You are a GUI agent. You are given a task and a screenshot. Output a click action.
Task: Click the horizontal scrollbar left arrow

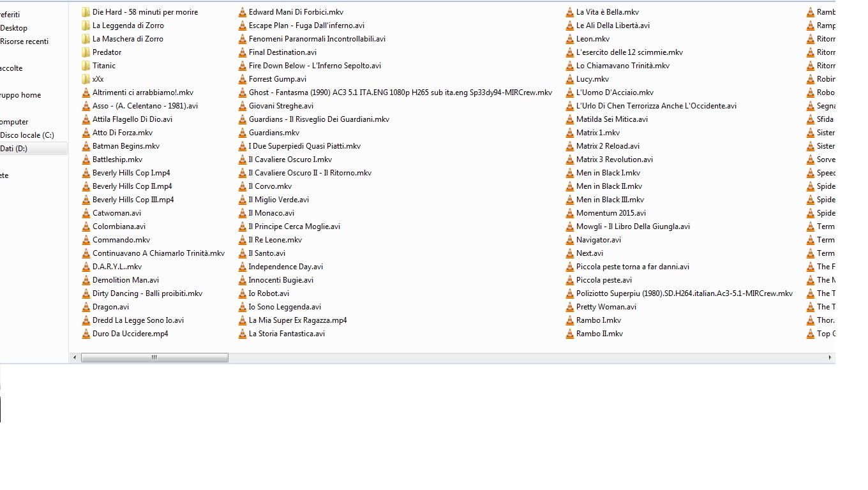(x=75, y=358)
